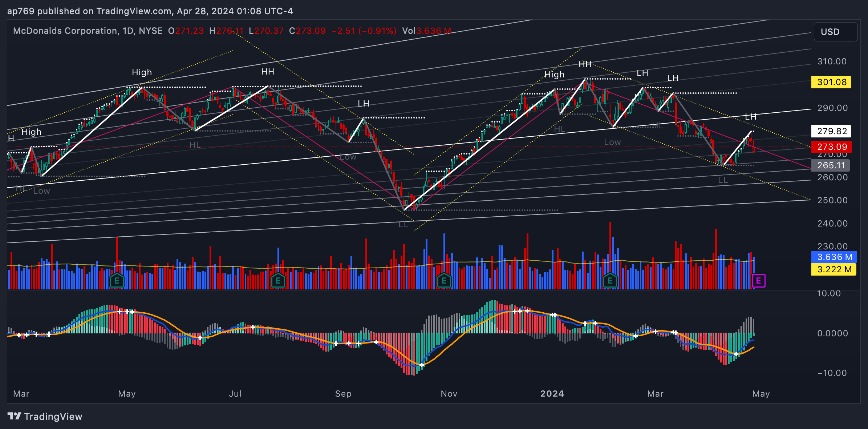Viewport: 868px width, 429px height.
Task: Open the green earnings marker just before Nov
Action: point(444,280)
